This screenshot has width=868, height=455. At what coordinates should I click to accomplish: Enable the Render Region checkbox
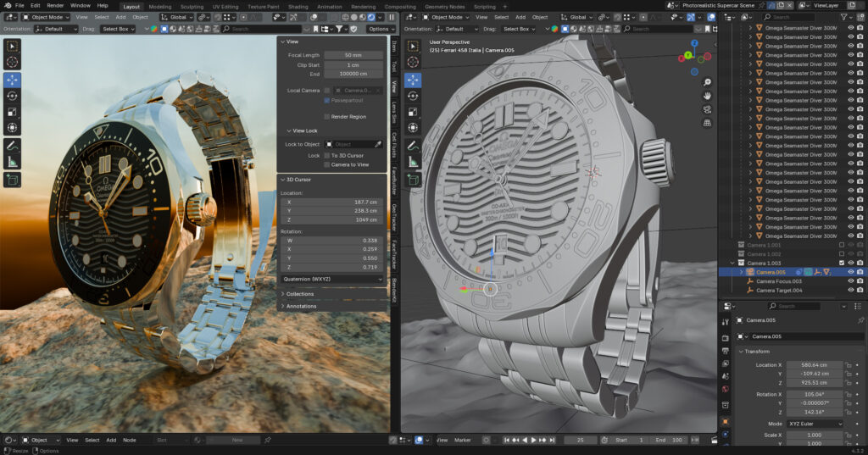pos(327,116)
